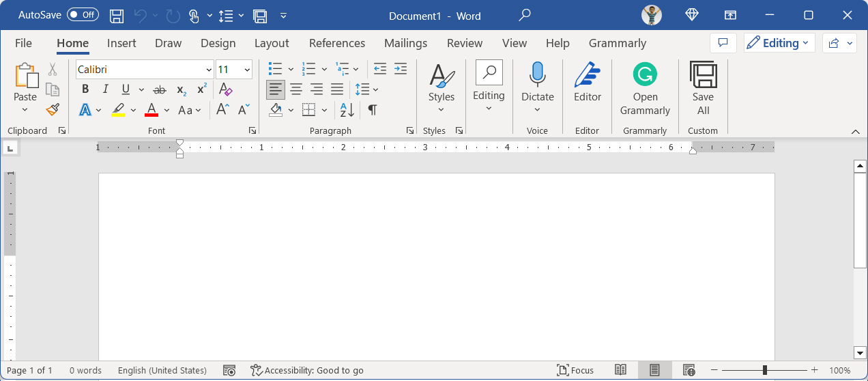
Task: Toggle Bold formatting
Action: [85, 89]
